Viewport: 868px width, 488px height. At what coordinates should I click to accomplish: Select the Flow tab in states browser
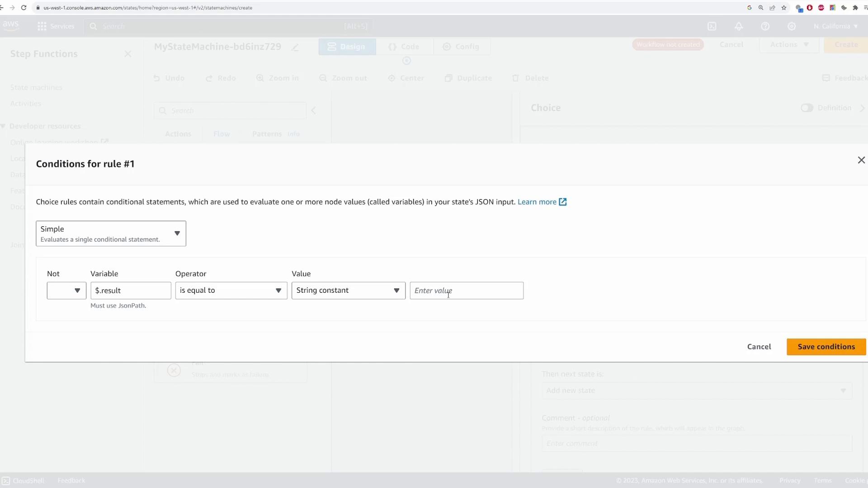222,134
